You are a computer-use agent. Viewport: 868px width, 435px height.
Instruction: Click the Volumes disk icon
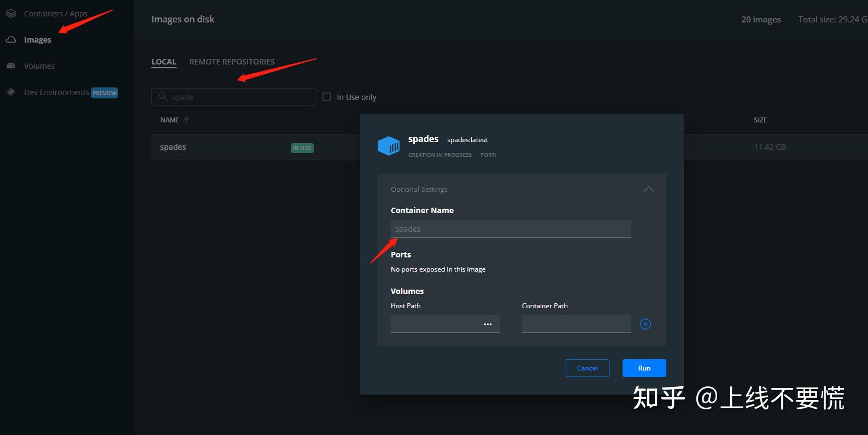pyautogui.click(x=11, y=66)
